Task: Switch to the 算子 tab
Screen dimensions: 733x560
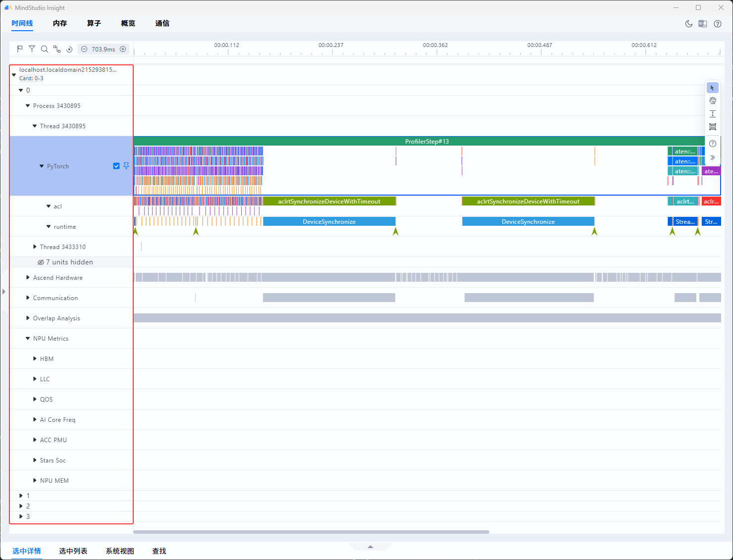Action: click(94, 23)
